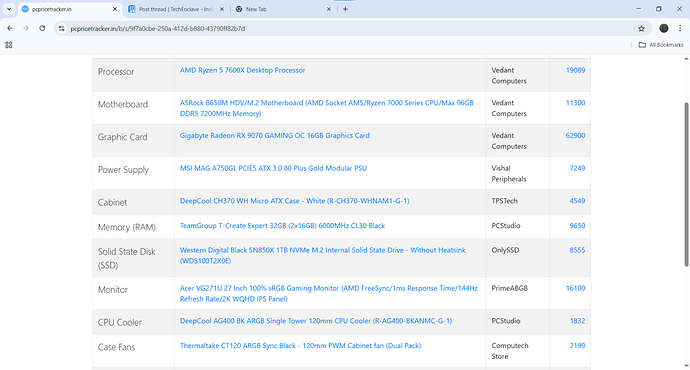
Task: Close the pcpricetracker.in tab
Action: point(115,9)
